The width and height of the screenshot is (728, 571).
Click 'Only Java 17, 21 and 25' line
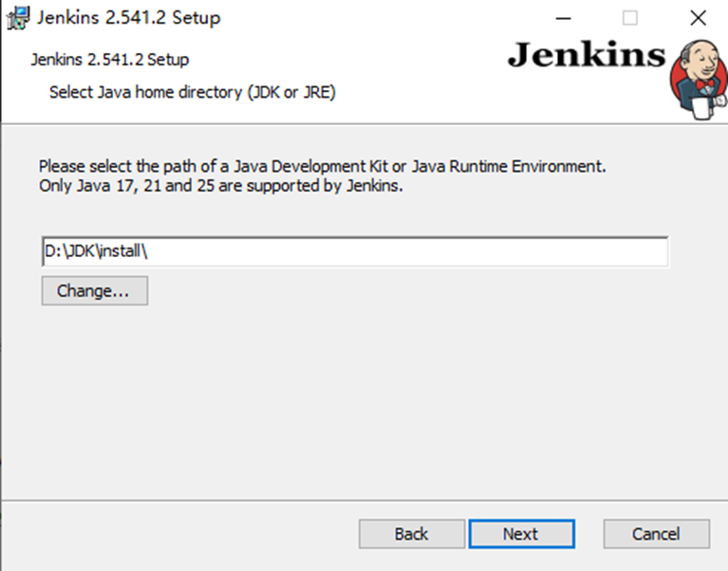point(221,186)
